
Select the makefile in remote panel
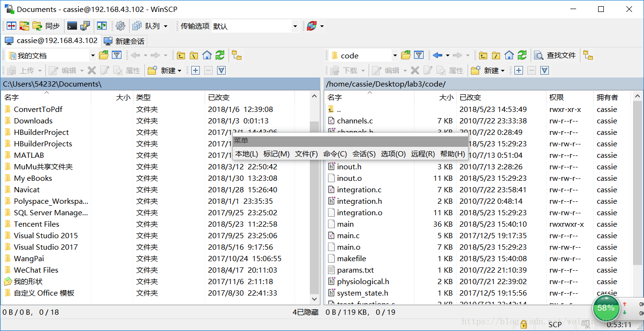351,258
